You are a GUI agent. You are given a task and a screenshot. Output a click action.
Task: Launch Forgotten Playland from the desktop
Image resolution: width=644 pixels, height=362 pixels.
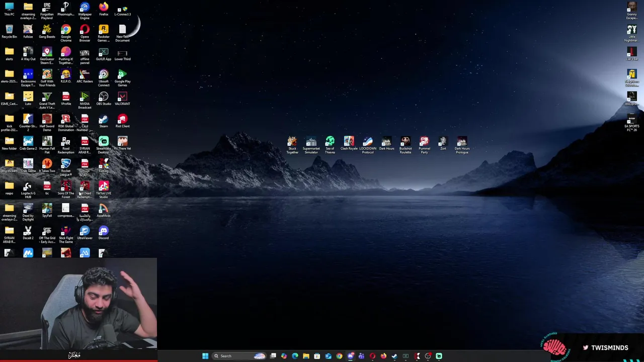click(47, 10)
